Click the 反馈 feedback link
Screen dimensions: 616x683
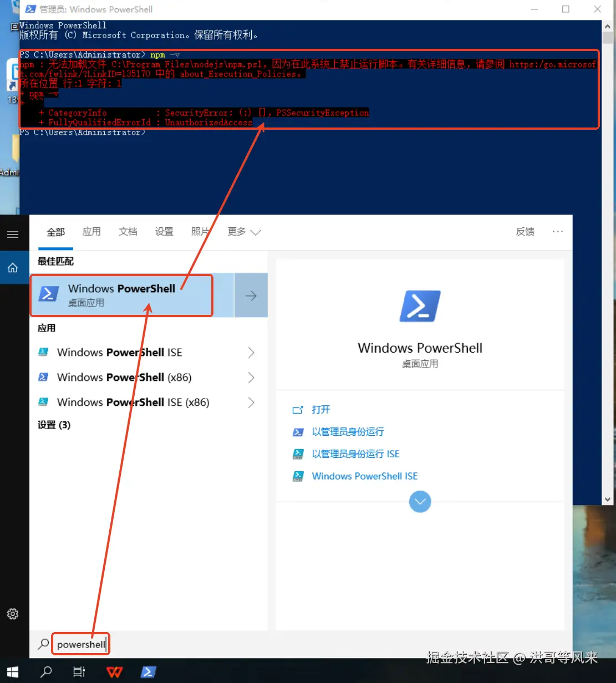[x=525, y=232]
